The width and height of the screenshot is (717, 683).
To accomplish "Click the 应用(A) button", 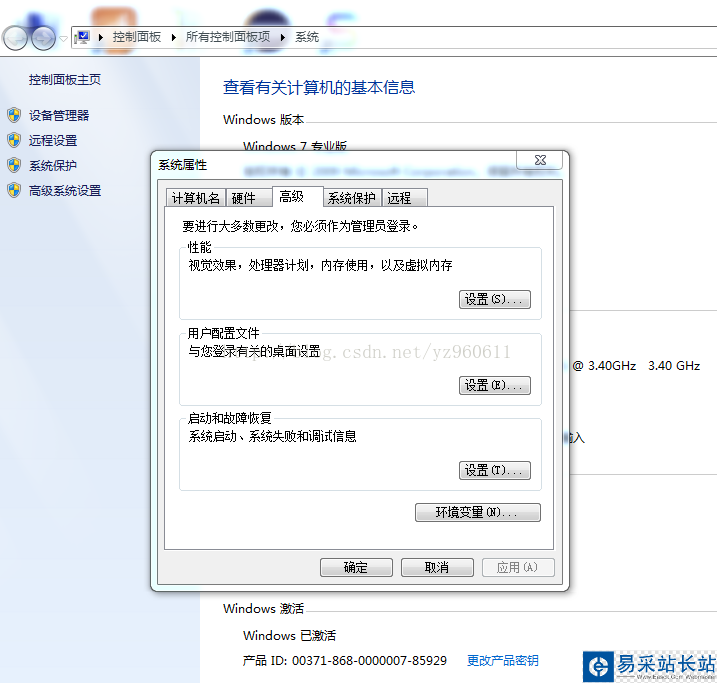I will pos(518,567).
